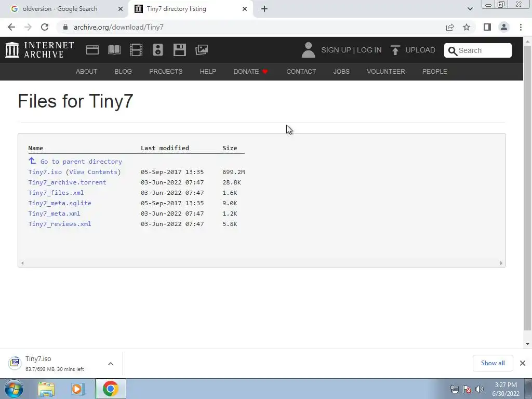Open the ABOUT menu item
The width and height of the screenshot is (532, 399).
[x=86, y=72]
